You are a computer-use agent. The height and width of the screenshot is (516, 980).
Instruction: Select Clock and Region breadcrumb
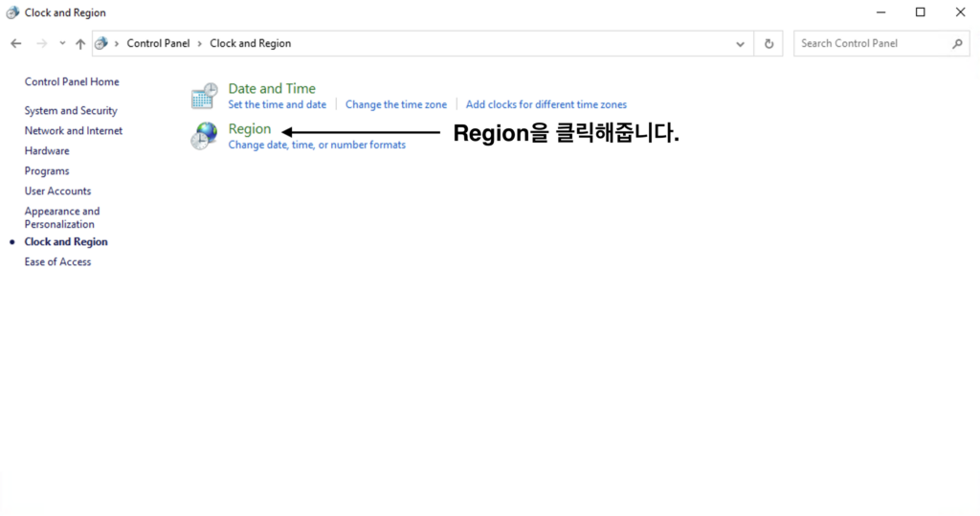click(250, 43)
